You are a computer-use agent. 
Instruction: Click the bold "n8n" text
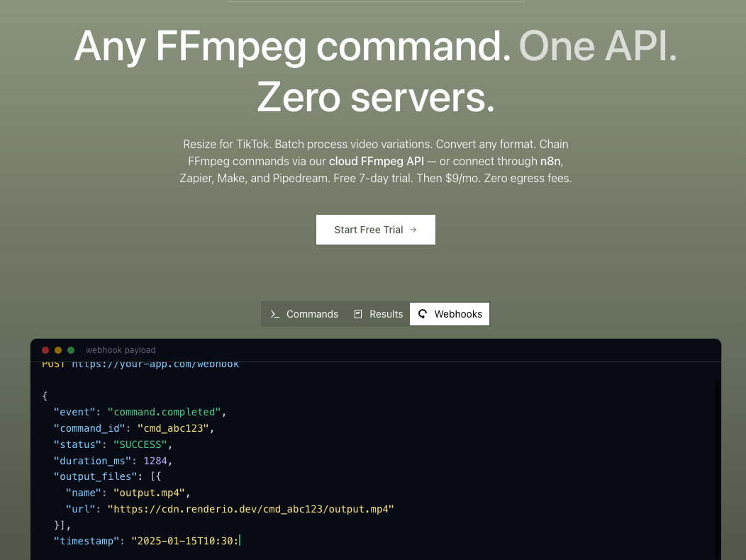(x=550, y=162)
